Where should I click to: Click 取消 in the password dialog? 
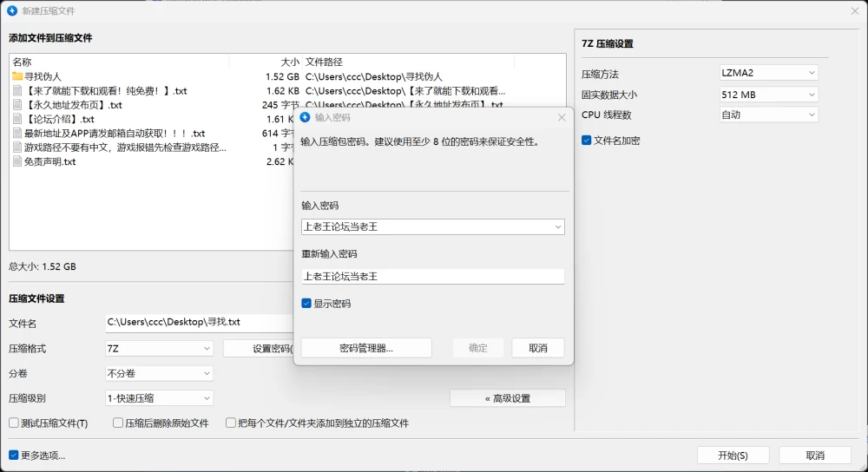click(x=537, y=348)
